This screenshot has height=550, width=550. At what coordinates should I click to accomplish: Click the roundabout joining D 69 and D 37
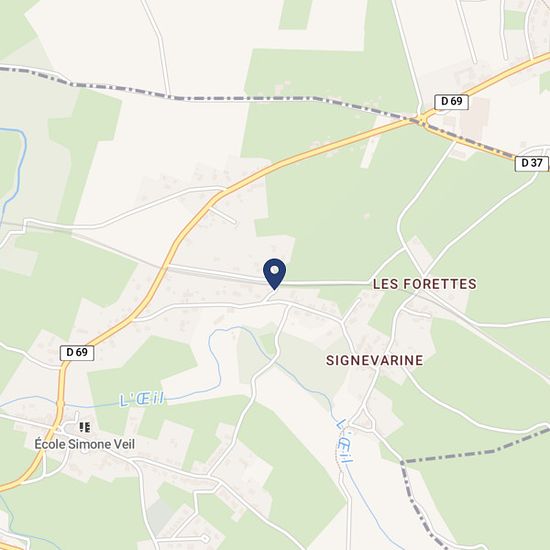[423, 119]
